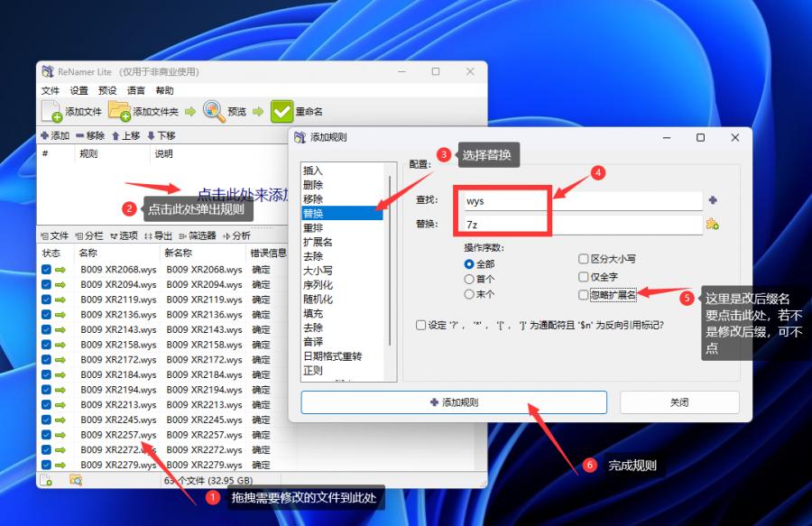Image resolution: width=812 pixels, height=526 pixels.
Task: Sort by the 新名称 column header
Action: 178,253
